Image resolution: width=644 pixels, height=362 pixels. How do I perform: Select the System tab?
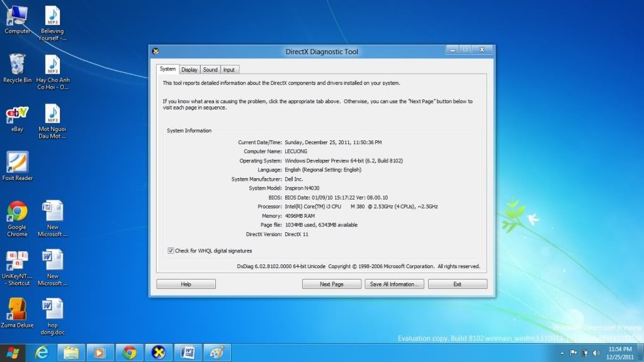coord(167,69)
